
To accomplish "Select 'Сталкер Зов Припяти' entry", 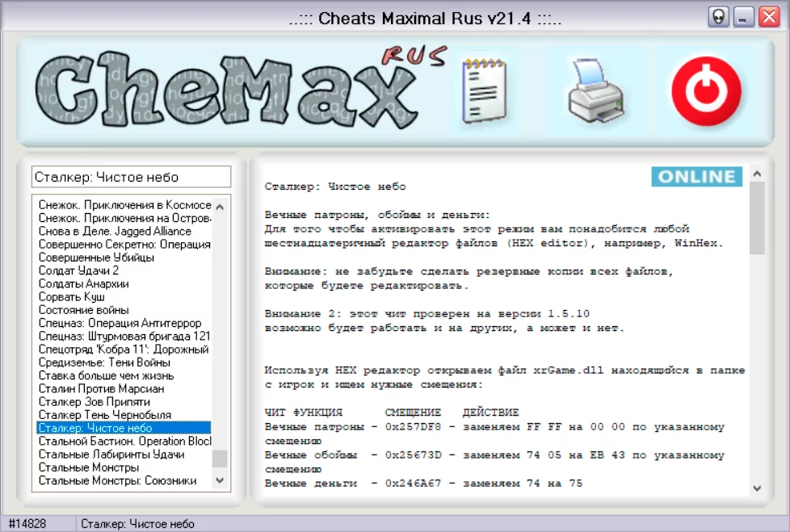I will (124, 402).
